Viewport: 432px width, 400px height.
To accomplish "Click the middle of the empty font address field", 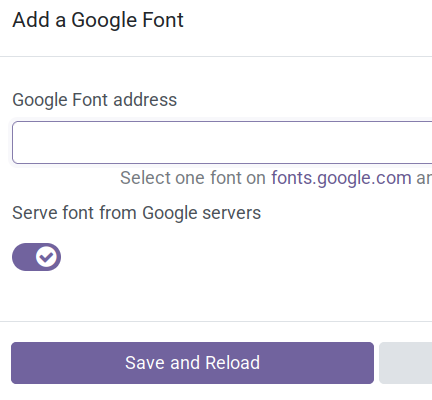I will [x=222, y=143].
